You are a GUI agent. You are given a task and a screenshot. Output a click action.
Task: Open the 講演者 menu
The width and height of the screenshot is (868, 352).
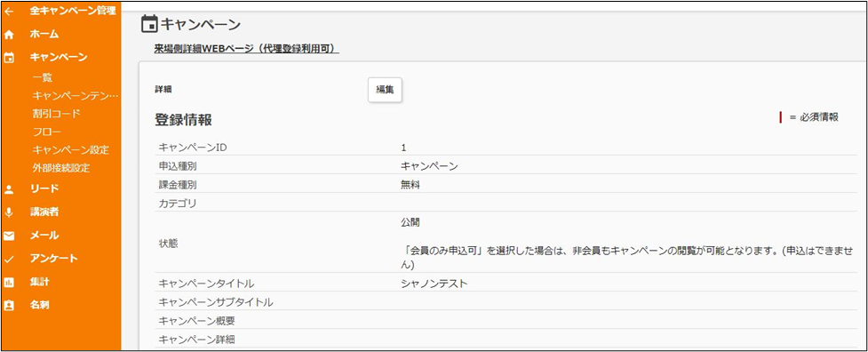[x=44, y=212]
